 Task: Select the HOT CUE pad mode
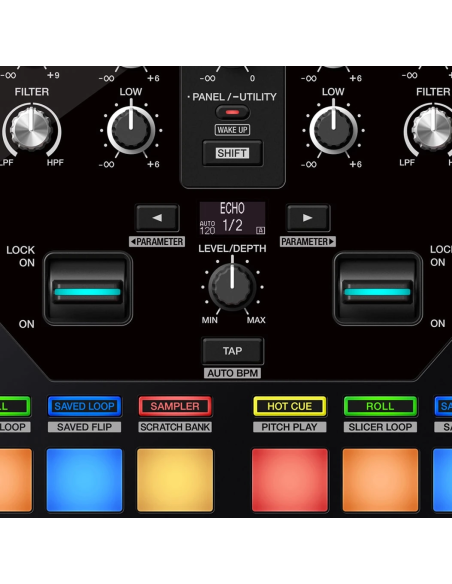click(290, 406)
